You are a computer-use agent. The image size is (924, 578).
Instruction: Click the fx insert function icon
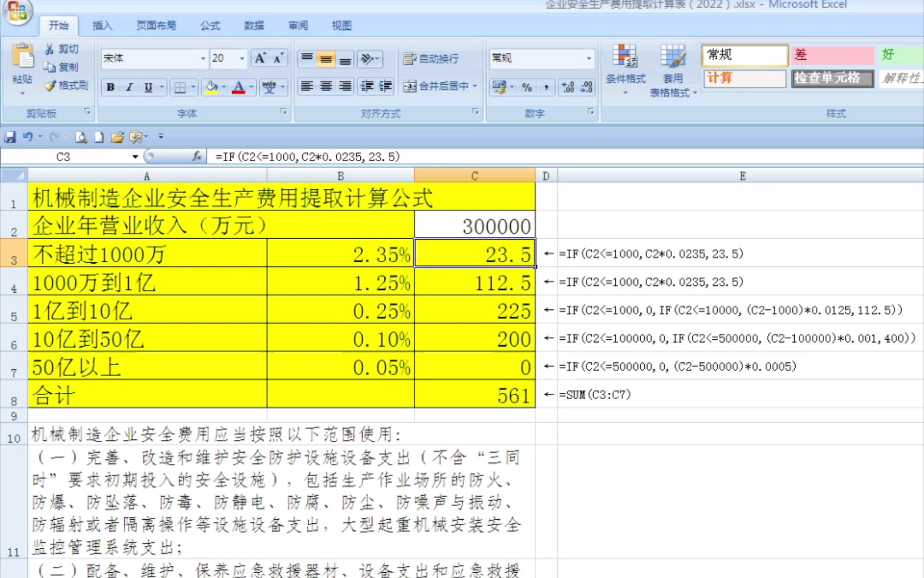tap(197, 156)
